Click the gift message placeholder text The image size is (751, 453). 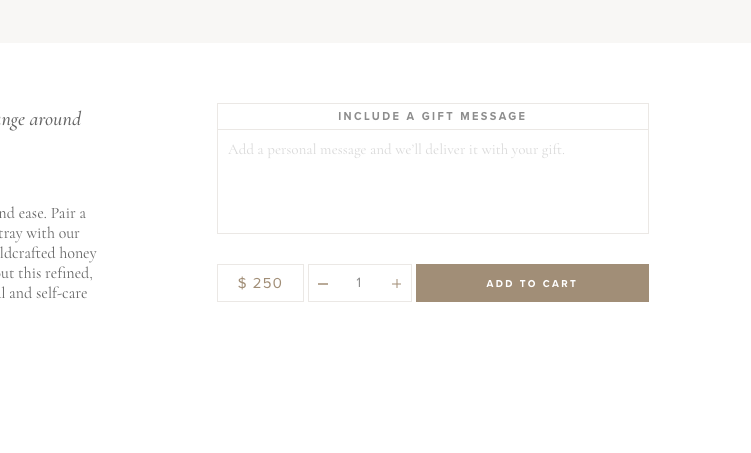(396, 150)
